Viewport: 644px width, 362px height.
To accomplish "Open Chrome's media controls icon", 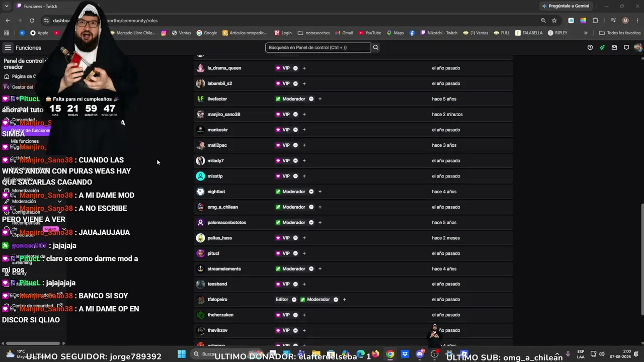I will pyautogui.click(x=613, y=21).
